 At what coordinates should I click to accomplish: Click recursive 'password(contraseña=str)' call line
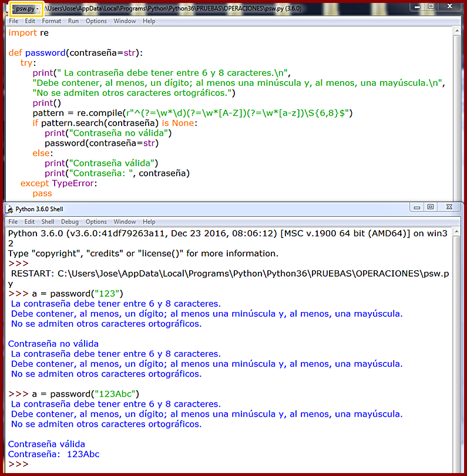102,143
